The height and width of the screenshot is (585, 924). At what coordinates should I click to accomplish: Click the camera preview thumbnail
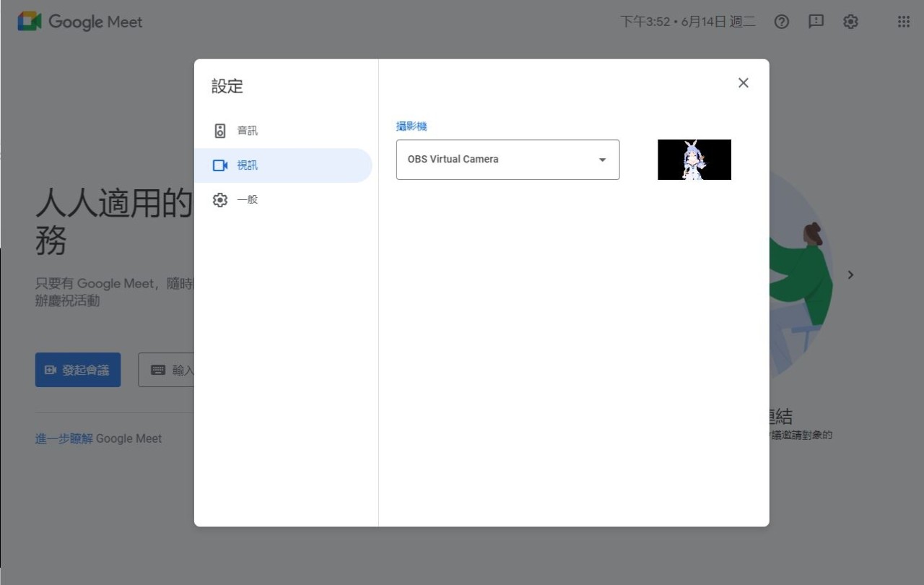tap(694, 160)
